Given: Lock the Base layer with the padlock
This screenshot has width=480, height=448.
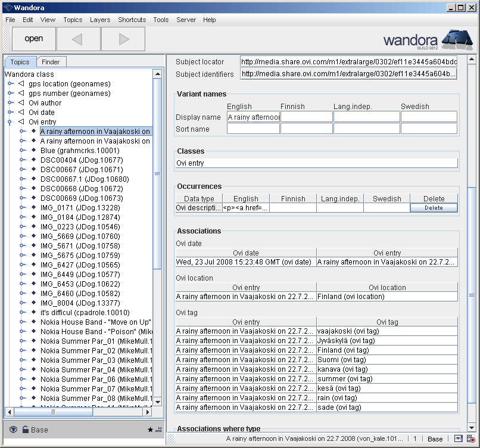Looking at the screenshot, I should click(24, 429).
